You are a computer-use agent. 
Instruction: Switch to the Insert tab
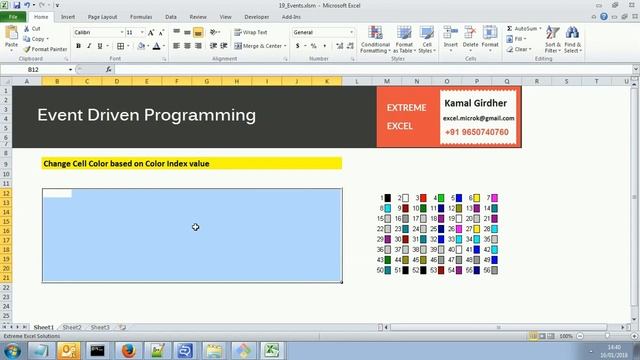(x=68, y=17)
